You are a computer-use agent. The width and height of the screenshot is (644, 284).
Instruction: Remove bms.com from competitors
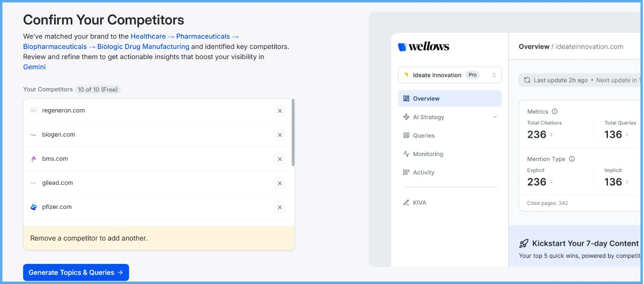280,159
